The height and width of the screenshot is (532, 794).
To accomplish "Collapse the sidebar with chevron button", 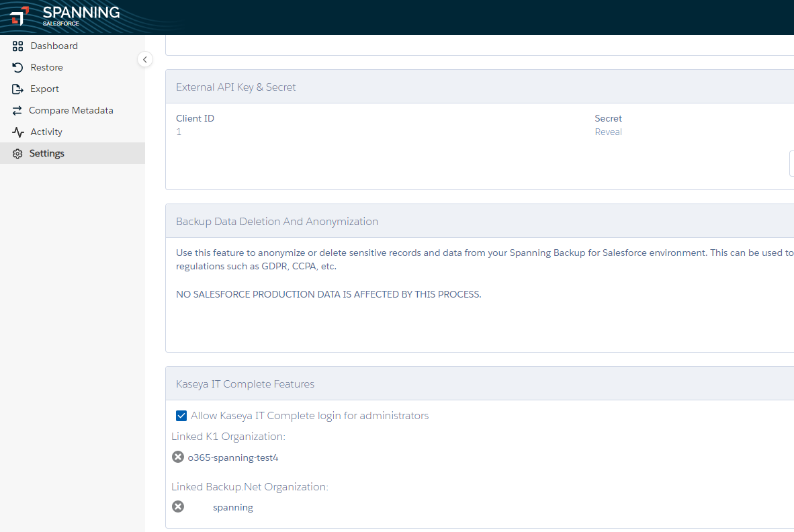I will pyautogui.click(x=145, y=60).
